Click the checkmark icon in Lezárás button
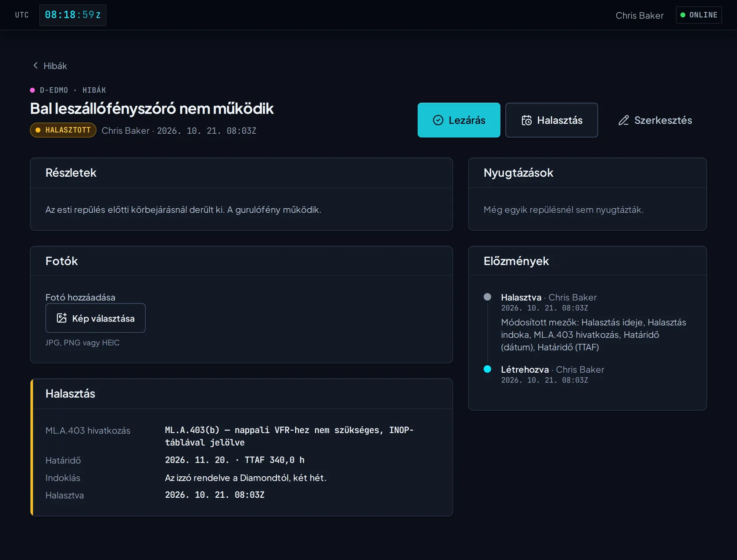Screen dimensions: 737x560 pyautogui.click(x=438, y=120)
